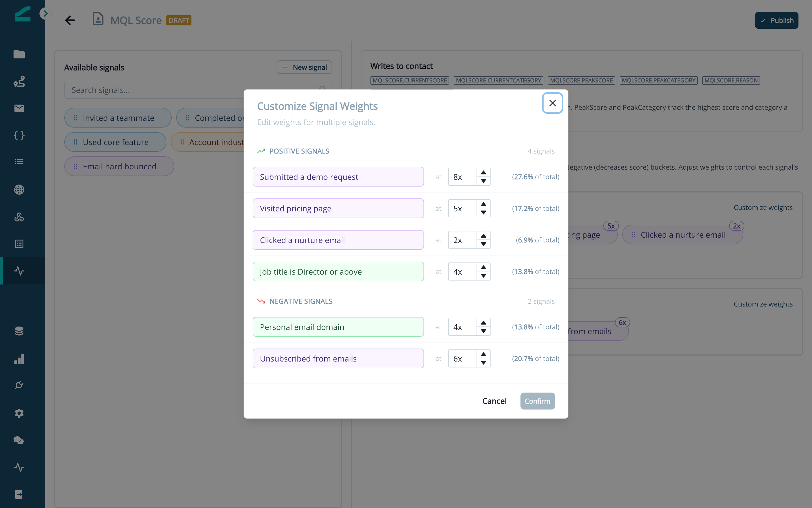The height and width of the screenshot is (508, 812).
Task: Create a New signal
Action: [304, 67]
